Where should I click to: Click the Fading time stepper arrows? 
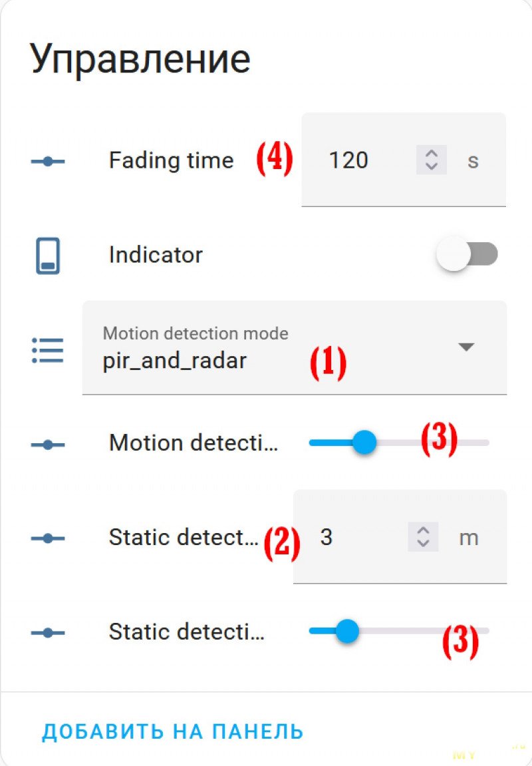[432, 160]
